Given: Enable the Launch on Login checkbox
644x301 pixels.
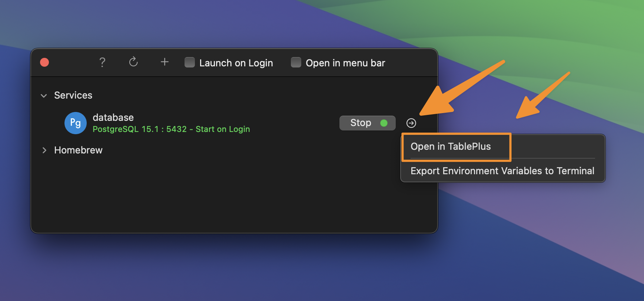Looking at the screenshot, I should click(190, 62).
